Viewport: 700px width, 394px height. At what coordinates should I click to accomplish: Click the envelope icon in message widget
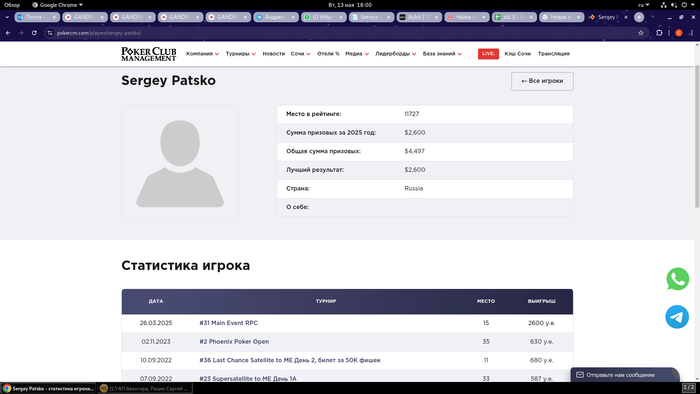[579, 375]
